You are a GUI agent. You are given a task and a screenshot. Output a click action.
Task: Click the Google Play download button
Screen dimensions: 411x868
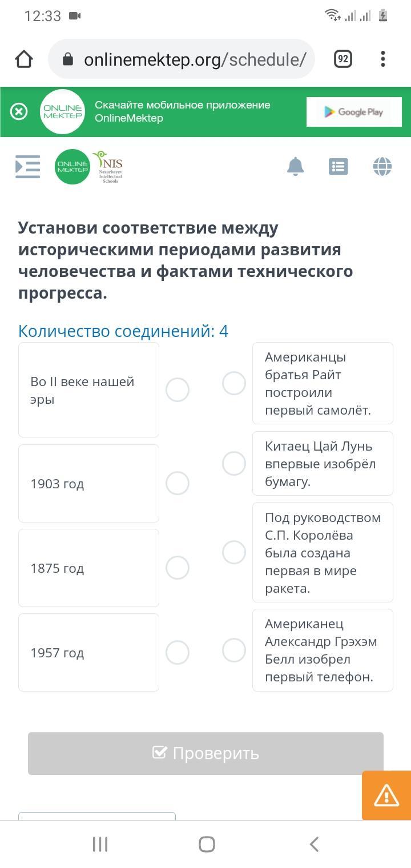click(354, 112)
